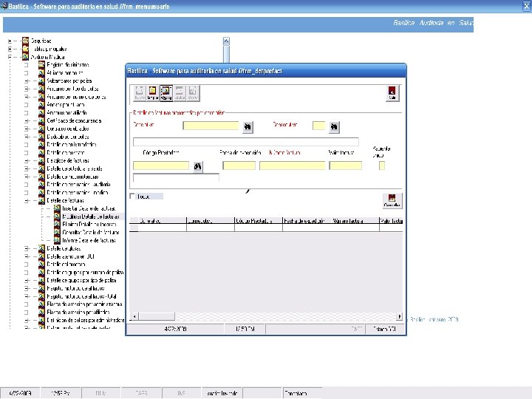The width and height of the screenshot is (532, 399).
Task: Click tree panel scroll up arrow
Action: [226, 41]
